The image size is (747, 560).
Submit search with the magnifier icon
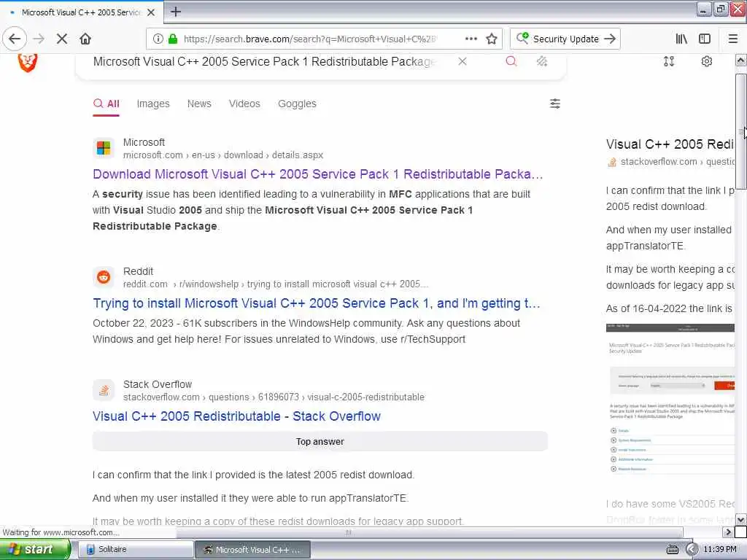click(511, 61)
